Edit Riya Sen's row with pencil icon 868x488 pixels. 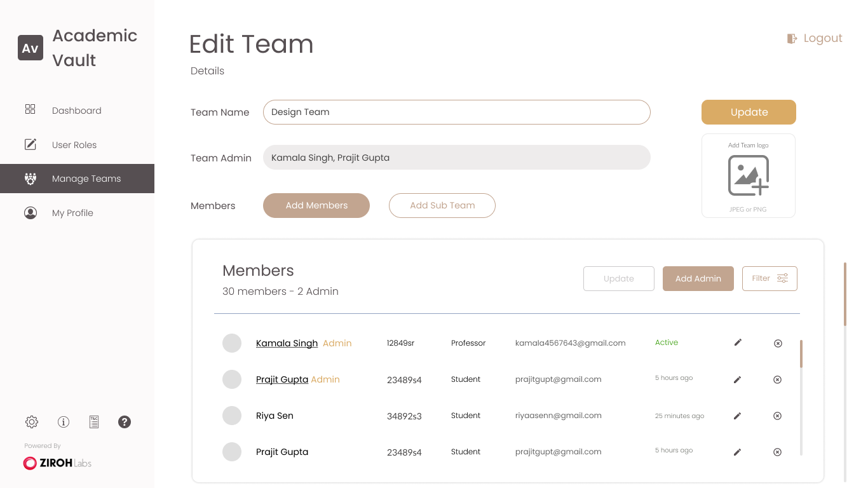[738, 416]
